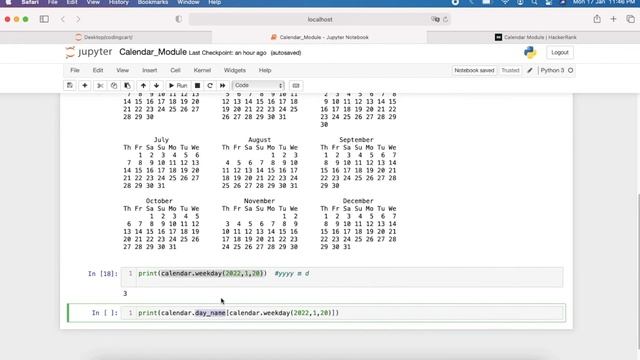Run the selected cell
The height and width of the screenshot is (360, 640).
pos(178,86)
